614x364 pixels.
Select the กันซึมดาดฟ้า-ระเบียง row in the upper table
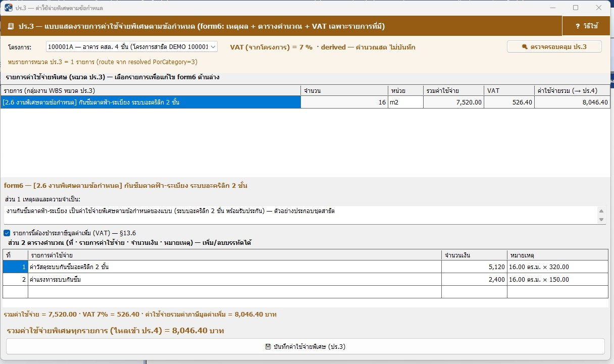pyautogui.click(x=305, y=102)
